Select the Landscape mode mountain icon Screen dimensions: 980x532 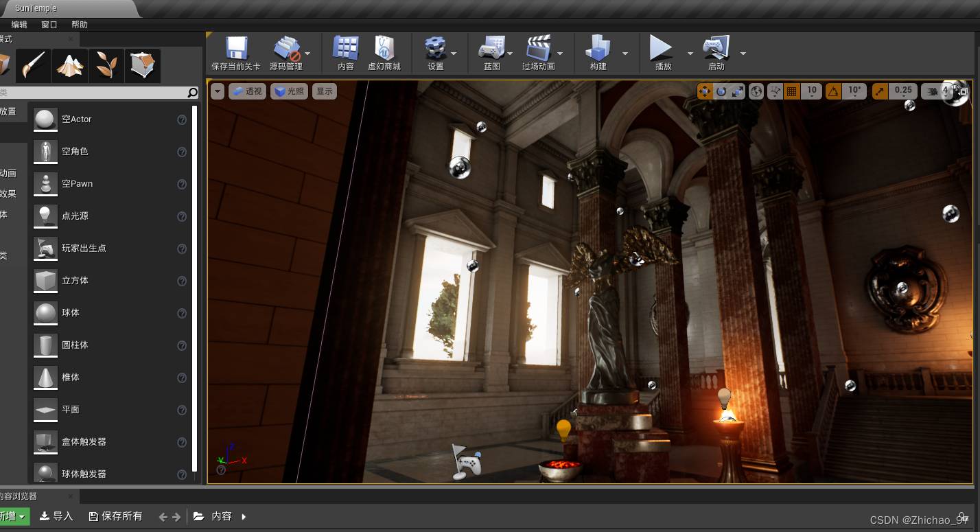click(70, 65)
